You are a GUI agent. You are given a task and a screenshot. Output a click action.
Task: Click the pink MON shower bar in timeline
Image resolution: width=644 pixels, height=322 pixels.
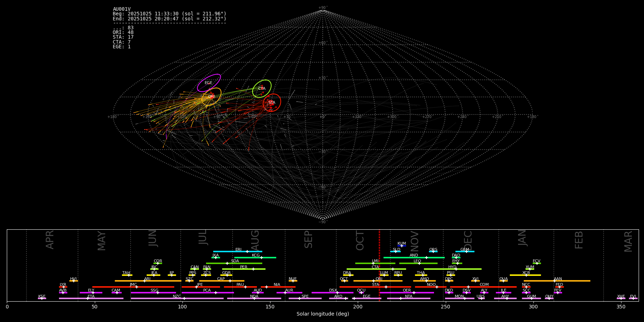coord(460,298)
